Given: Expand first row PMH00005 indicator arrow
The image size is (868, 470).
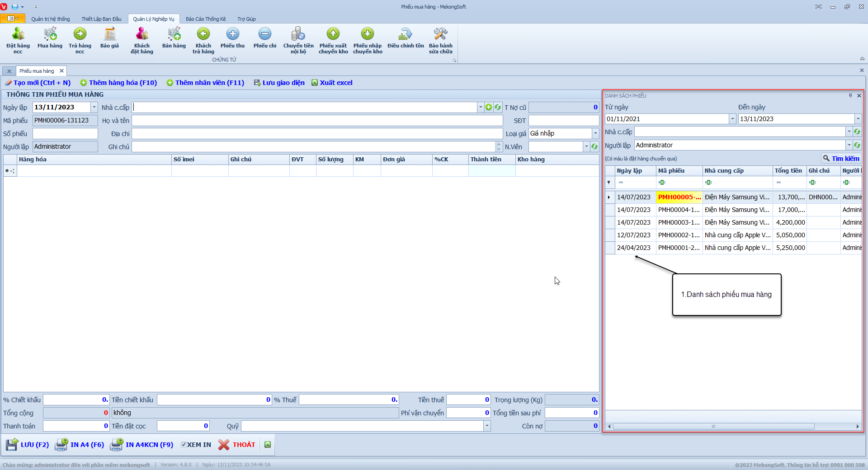Looking at the screenshot, I should 609,197.
